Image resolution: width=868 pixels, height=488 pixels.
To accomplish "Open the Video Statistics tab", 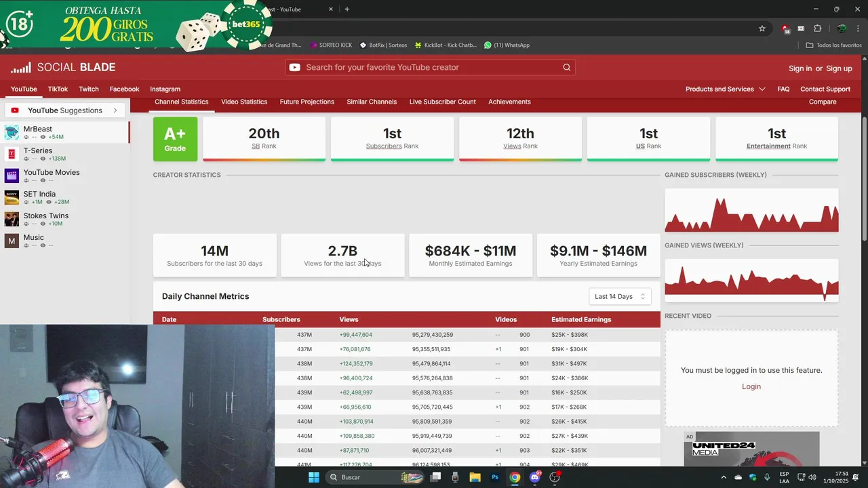I will pos(244,102).
